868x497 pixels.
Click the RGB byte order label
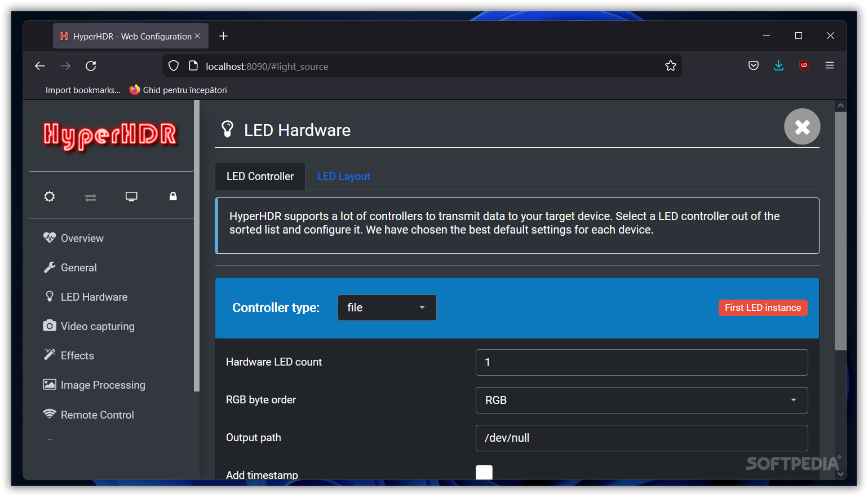tap(261, 399)
